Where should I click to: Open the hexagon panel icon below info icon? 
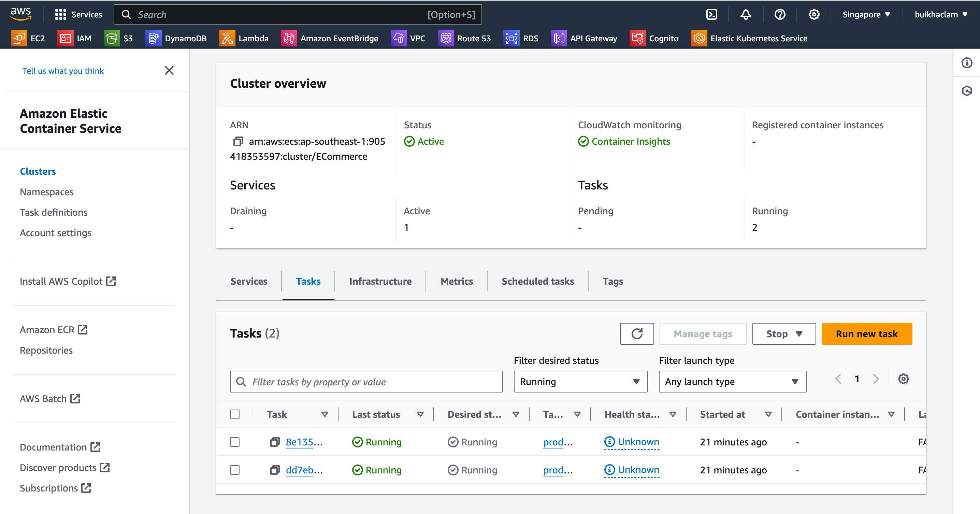coord(967,91)
